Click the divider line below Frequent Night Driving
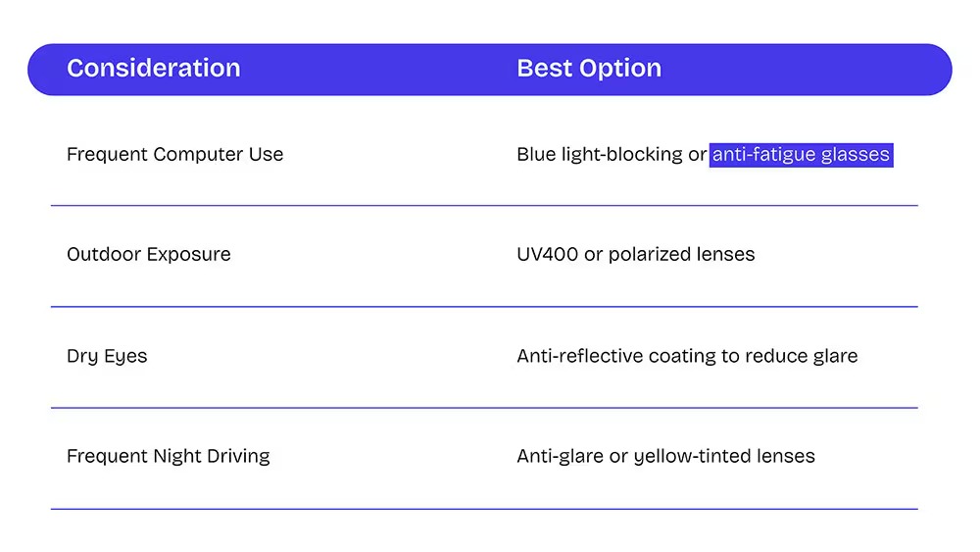Image resolution: width=980 pixels, height=552 pixels. coord(484,509)
